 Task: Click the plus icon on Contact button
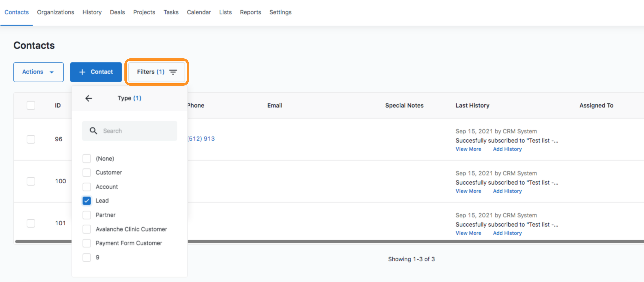click(x=82, y=72)
